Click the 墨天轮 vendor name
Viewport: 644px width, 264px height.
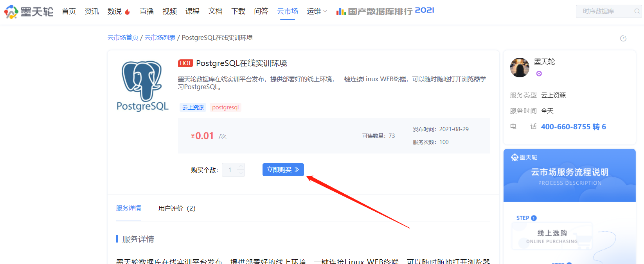(x=545, y=62)
